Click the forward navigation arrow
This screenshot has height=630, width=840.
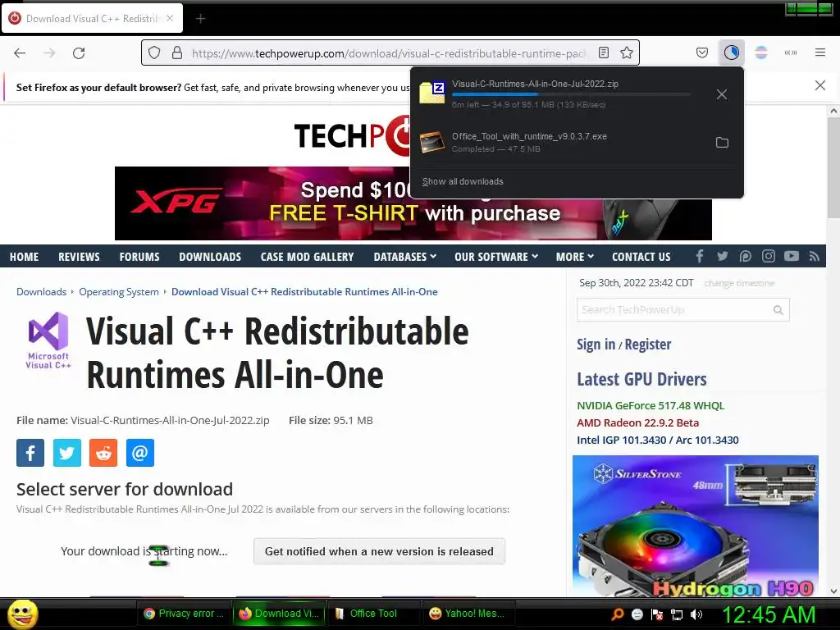(49, 52)
